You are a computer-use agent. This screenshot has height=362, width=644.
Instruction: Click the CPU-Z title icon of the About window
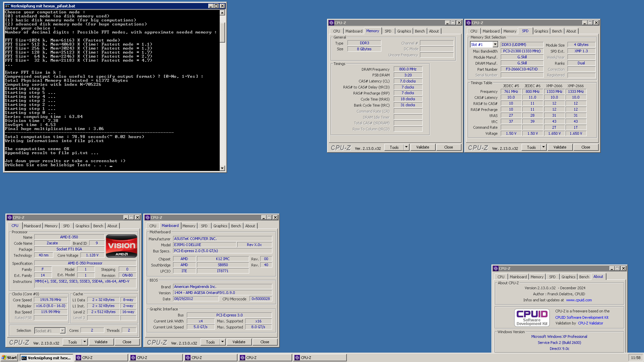496,268
